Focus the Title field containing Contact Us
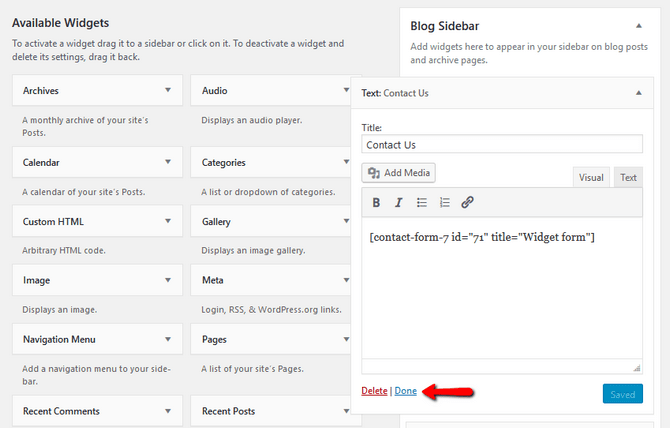Screen dimensions: 670x428 click(x=502, y=145)
